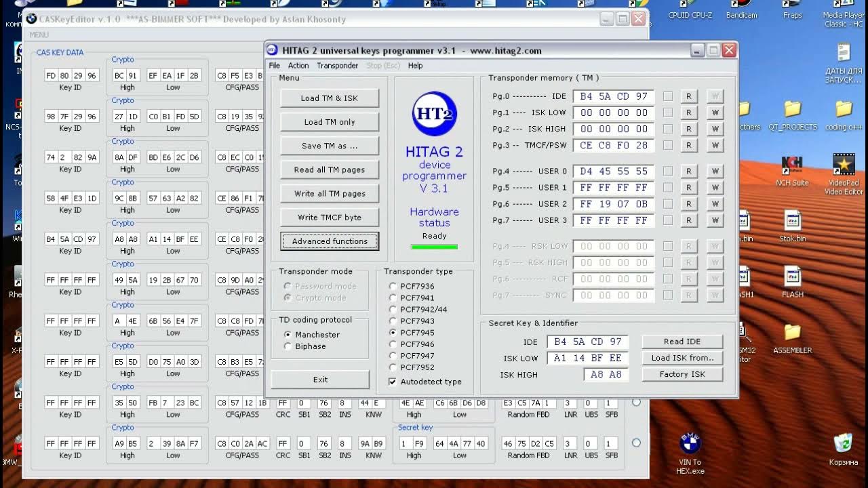Open the Help menu

415,65
